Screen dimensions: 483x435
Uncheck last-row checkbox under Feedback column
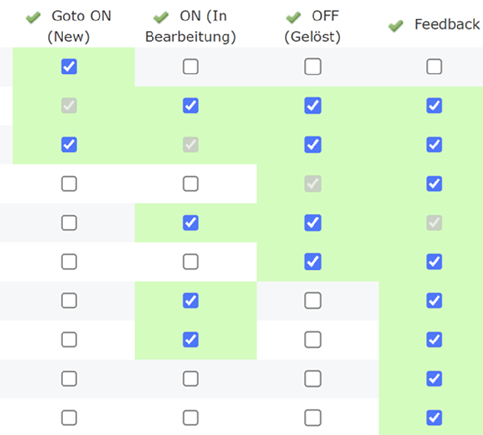point(434,418)
